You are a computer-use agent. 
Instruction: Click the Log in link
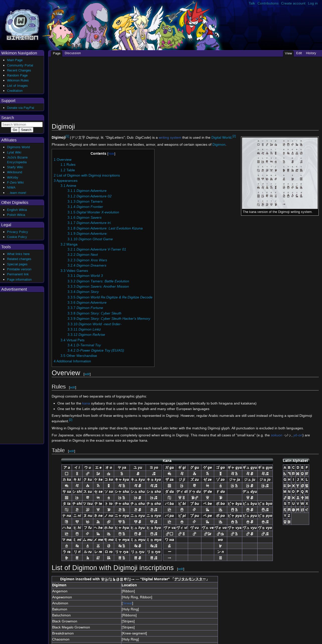(313, 3)
